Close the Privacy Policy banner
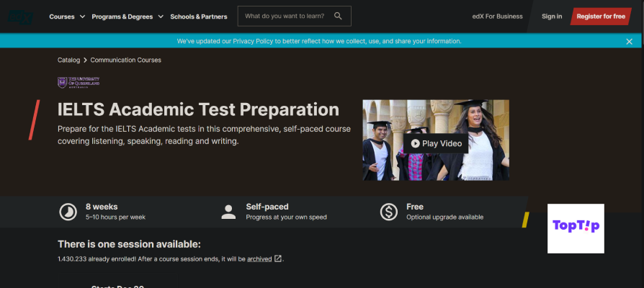This screenshot has width=644, height=288. (629, 42)
